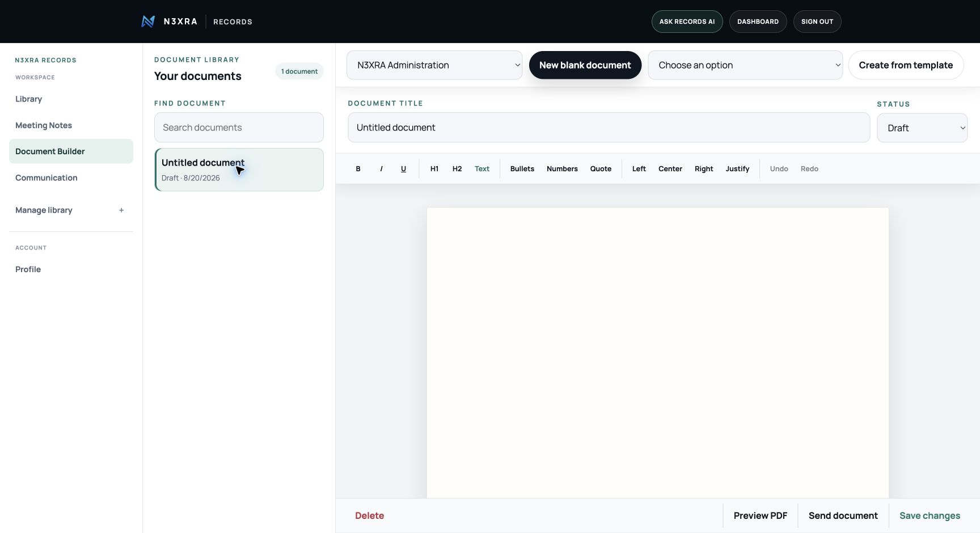The image size is (980, 533).
Task: Align text Left
Action: point(639,169)
